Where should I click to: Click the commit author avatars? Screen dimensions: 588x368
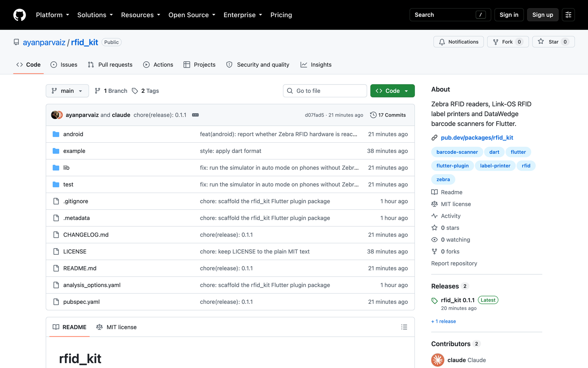click(57, 115)
